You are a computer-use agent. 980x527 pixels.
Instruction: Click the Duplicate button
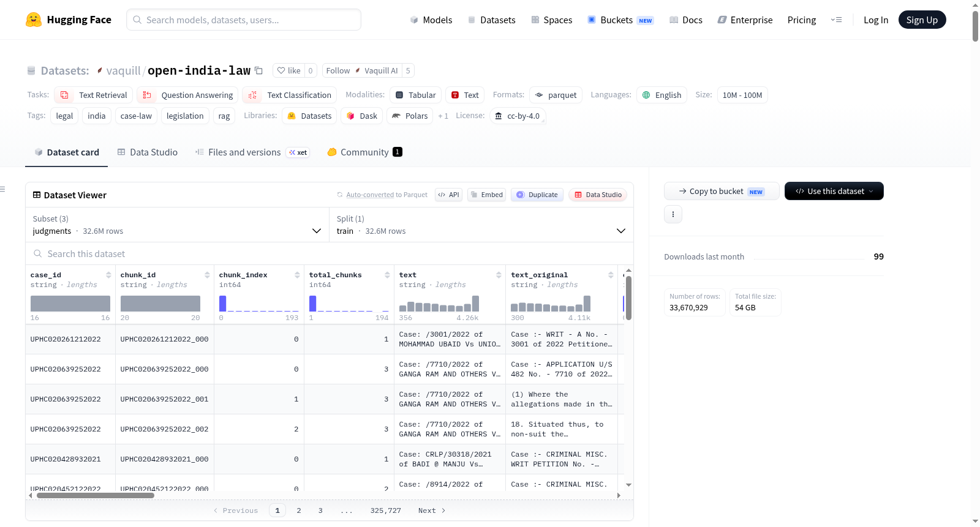pyautogui.click(x=537, y=195)
